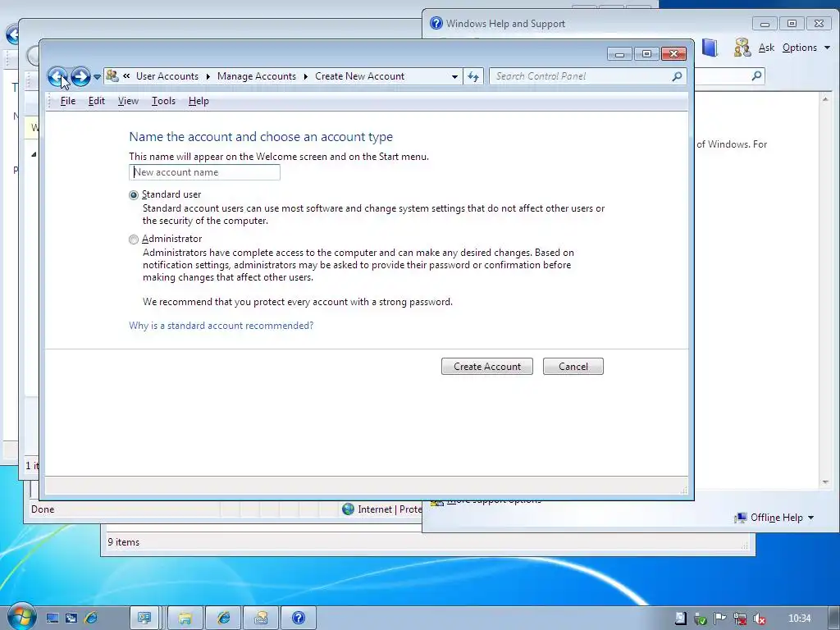Viewport: 840px width, 630px height.
Task: Open Options dropdown in Help and Support
Action: pos(806,48)
